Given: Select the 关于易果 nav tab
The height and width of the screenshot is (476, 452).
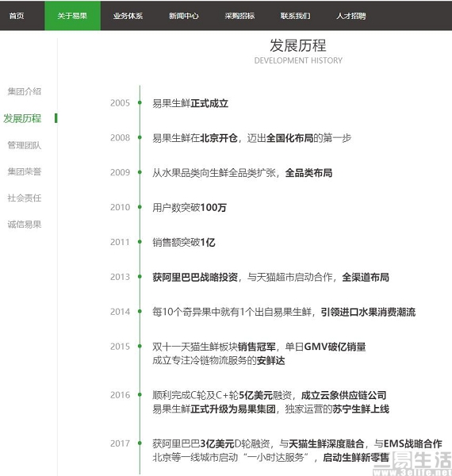Looking at the screenshot, I should (x=72, y=16).
